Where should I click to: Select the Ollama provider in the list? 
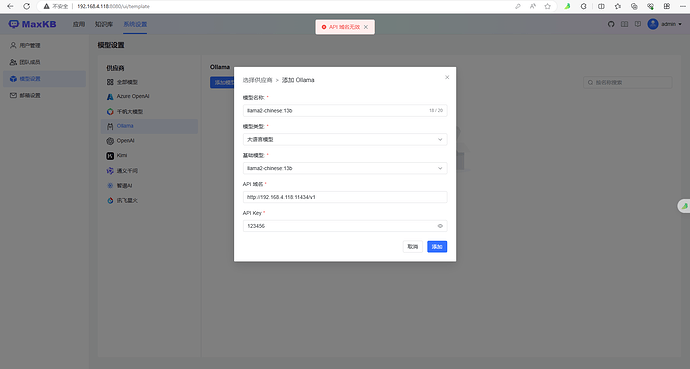[x=149, y=126]
